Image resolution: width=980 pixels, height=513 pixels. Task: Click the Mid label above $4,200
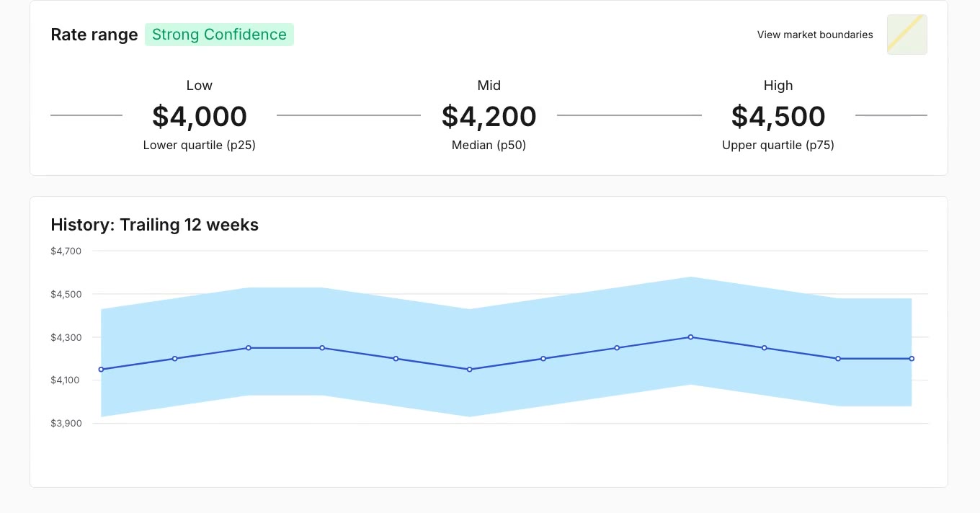coord(489,85)
